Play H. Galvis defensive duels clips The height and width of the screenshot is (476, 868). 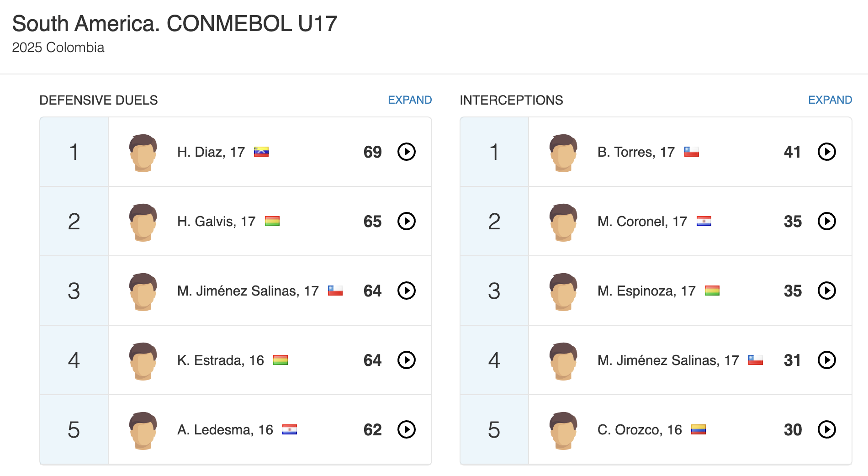pyautogui.click(x=406, y=221)
